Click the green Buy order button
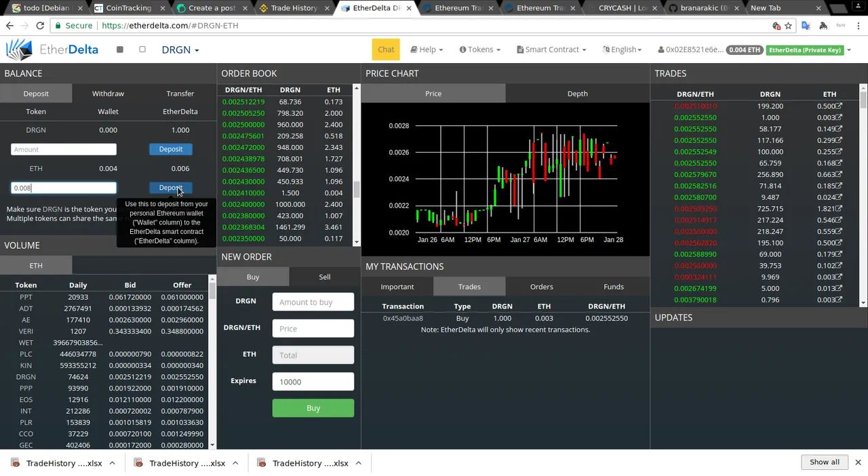The image size is (868, 476). (x=313, y=408)
